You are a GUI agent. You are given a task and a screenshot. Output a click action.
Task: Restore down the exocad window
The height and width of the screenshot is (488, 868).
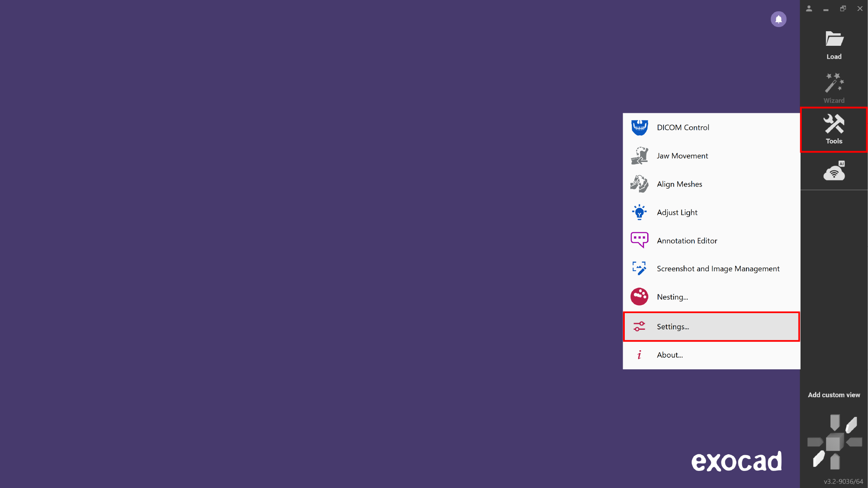843,8
